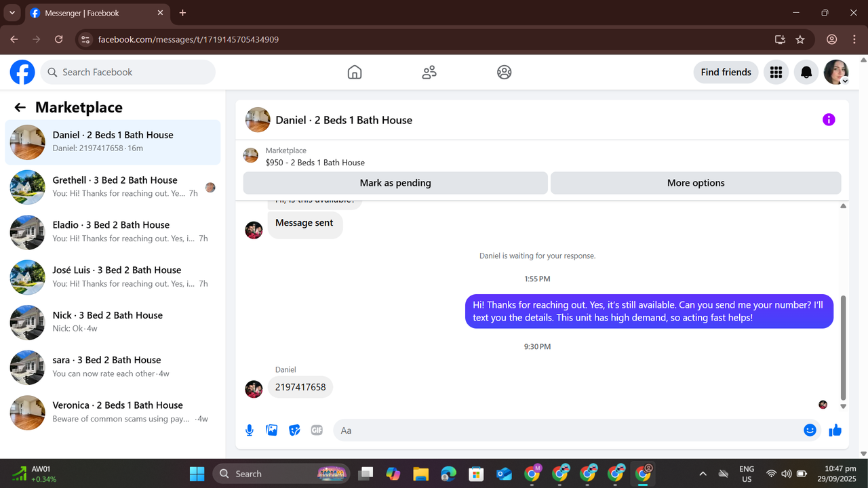The image size is (868, 488).
Task: Open the conversation with Grethell
Action: click(x=113, y=187)
